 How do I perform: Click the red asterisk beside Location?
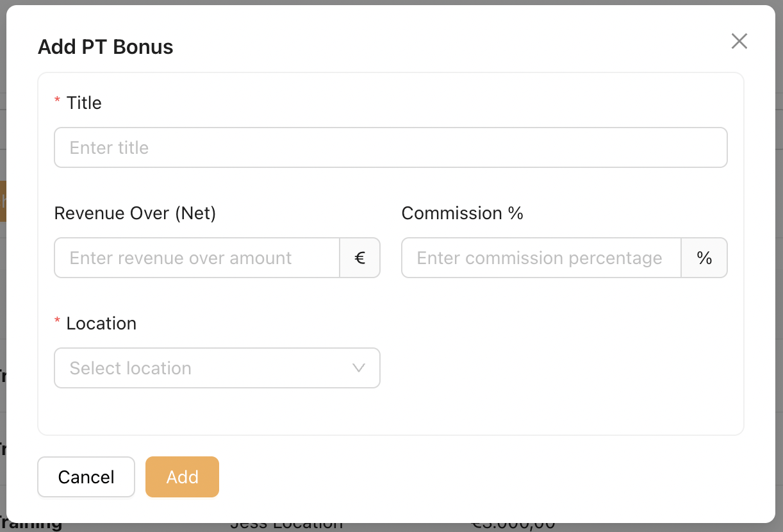point(58,322)
